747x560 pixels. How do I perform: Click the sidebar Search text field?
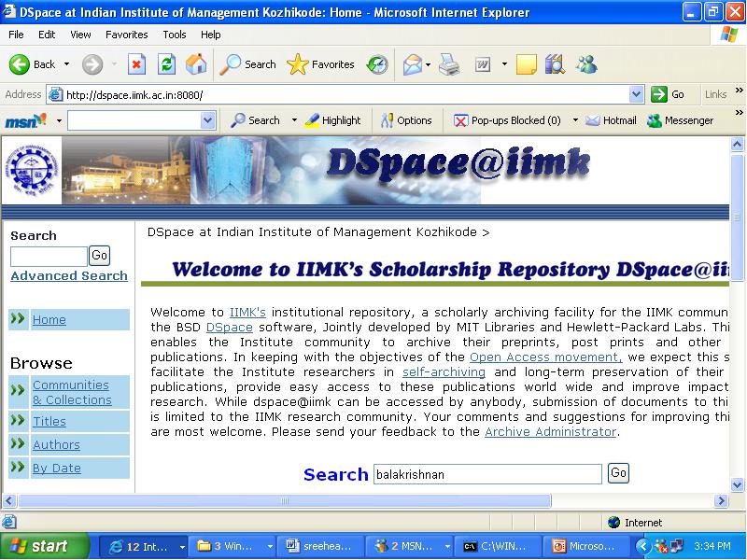(x=49, y=257)
